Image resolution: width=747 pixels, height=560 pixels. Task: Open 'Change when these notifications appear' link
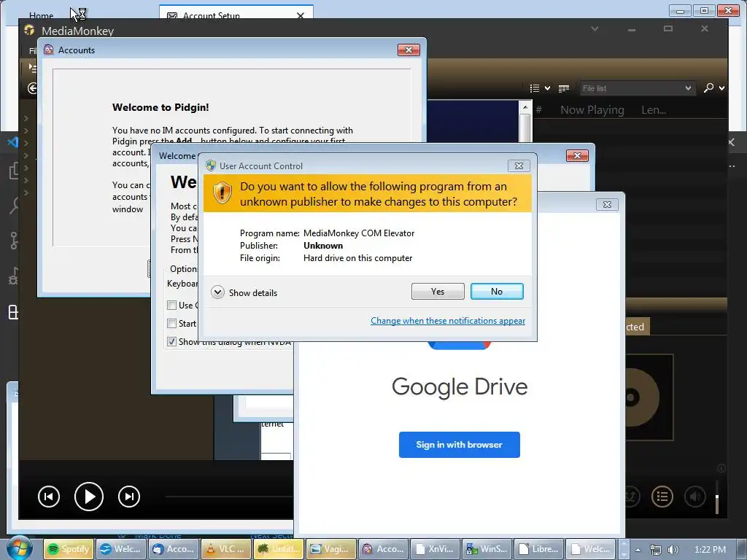pyautogui.click(x=448, y=321)
